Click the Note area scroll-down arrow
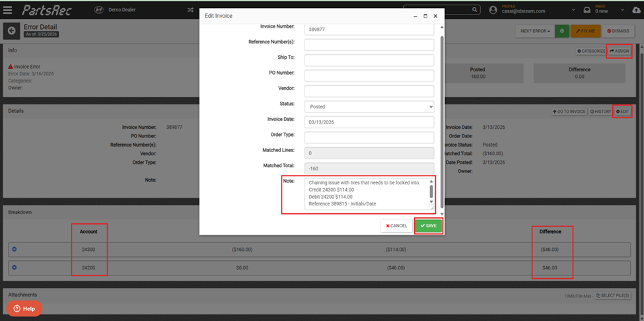644x321 pixels. tap(431, 201)
